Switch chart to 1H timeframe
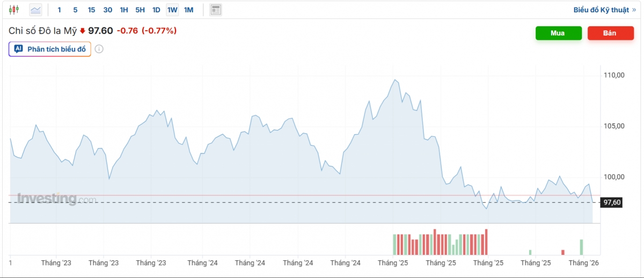The image size is (644, 278). tap(124, 10)
